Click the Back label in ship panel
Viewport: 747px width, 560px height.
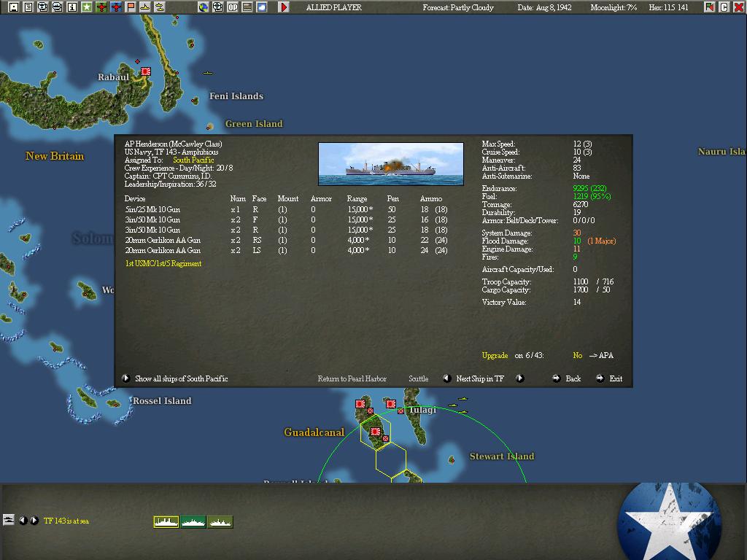pyautogui.click(x=573, y=378)
